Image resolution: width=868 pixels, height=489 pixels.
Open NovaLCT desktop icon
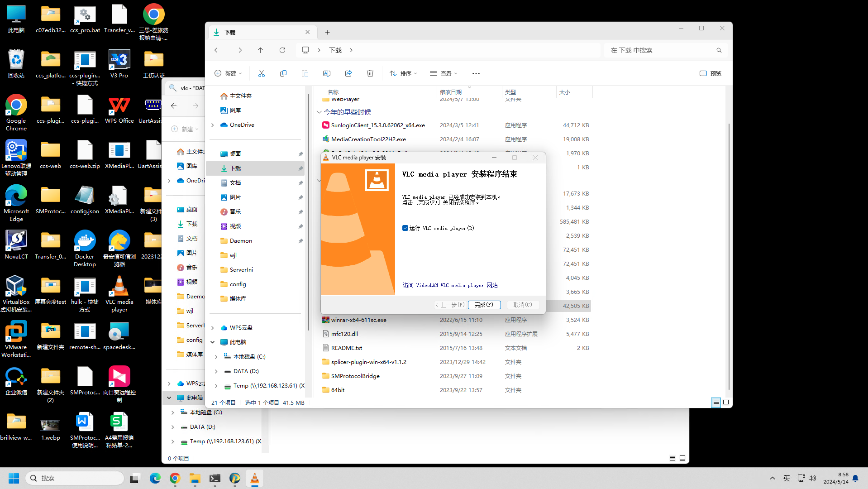pyautogui.click(x=16, y=245)
